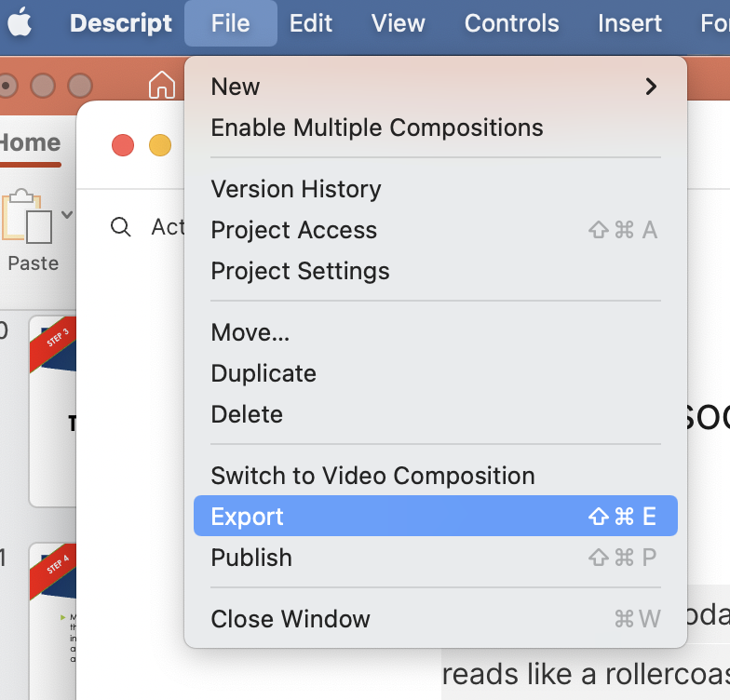Open the Paste dropdown arrow
The image size is (730, 700).
click(x=67, y=215)
